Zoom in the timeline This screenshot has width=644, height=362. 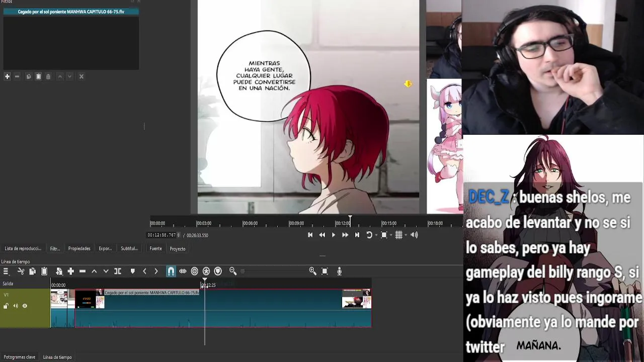(x=313, y=271)
